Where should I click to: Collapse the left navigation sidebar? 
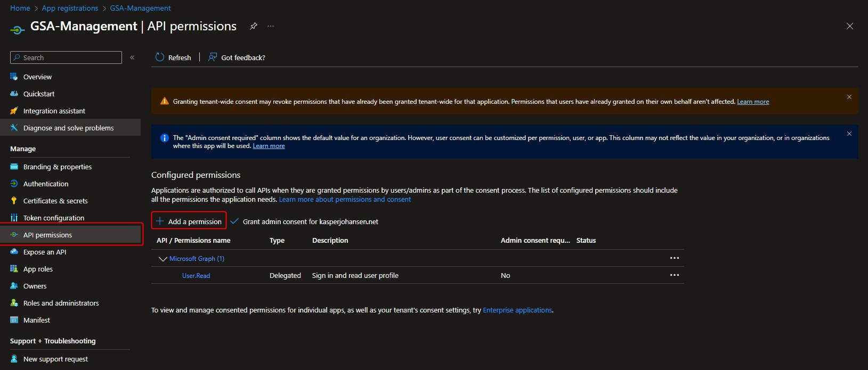pyautogui.click(x=132, y=57)
